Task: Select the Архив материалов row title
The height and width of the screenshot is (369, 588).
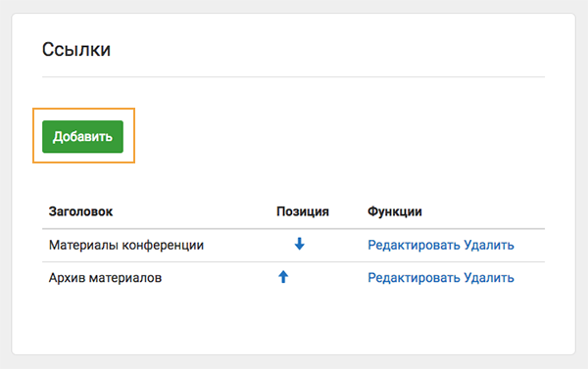Action: point(106,278)
